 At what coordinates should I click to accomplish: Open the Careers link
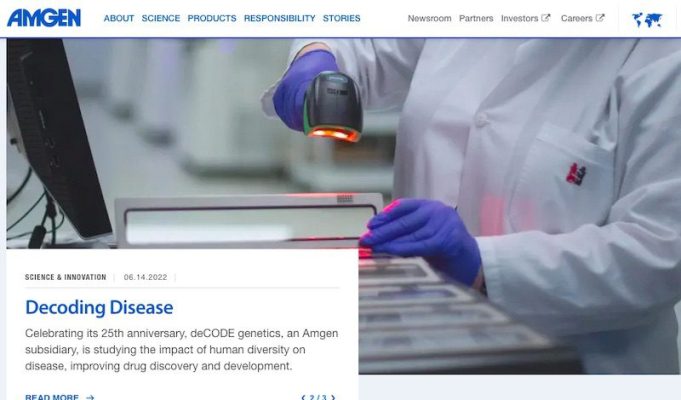click(x=576, y=18)
